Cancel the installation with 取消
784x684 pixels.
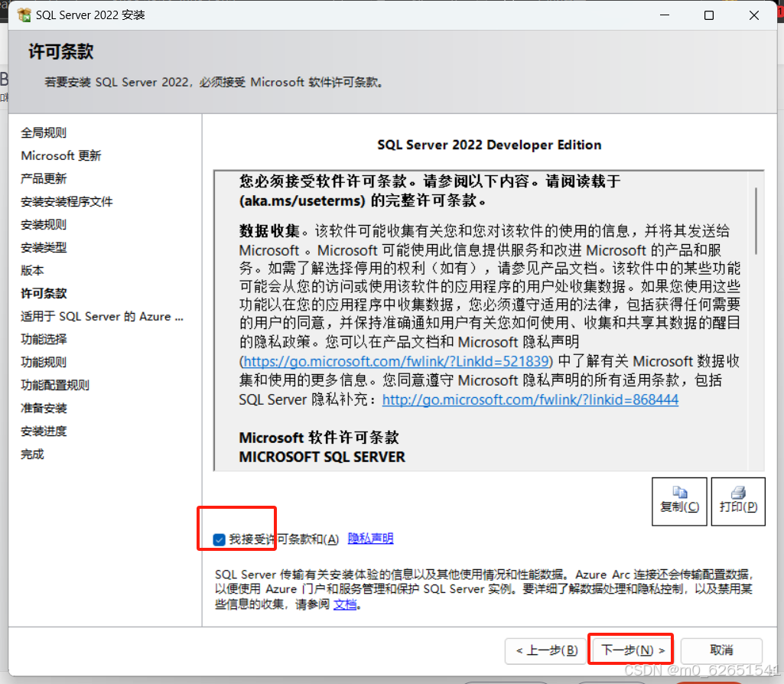(x=721, y=650)
